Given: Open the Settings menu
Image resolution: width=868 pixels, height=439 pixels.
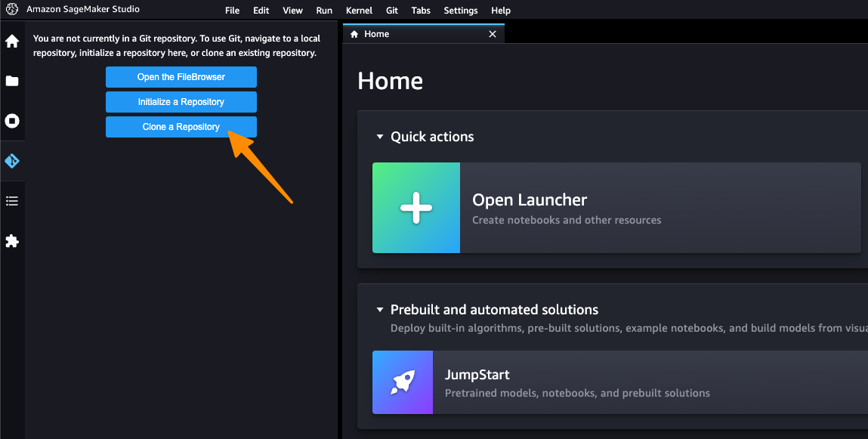Looking at the screenshot, I should pos(461,11).
